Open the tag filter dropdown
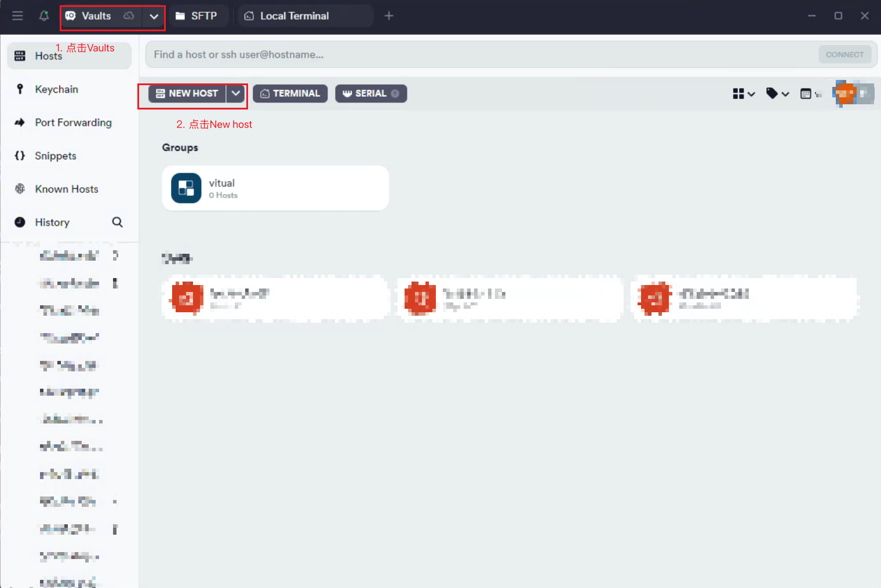The width and height of the screenshot is (881, 588). 777,93
